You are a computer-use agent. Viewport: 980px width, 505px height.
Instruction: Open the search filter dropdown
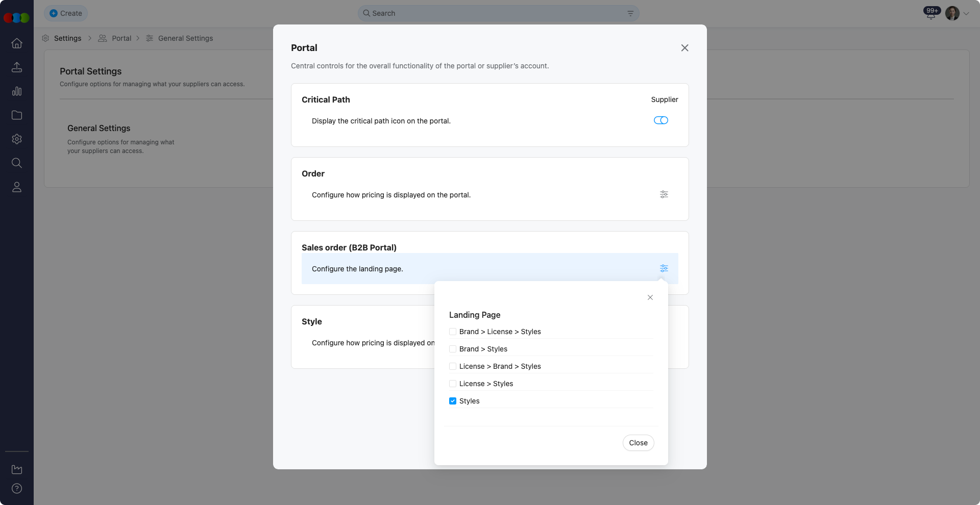630,13
